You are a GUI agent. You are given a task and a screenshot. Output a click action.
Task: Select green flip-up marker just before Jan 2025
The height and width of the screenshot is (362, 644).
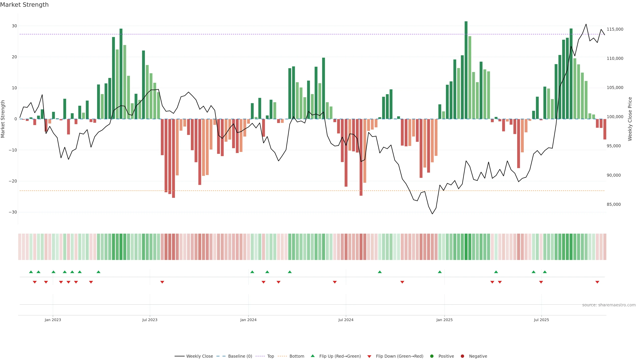click(440, 272)
